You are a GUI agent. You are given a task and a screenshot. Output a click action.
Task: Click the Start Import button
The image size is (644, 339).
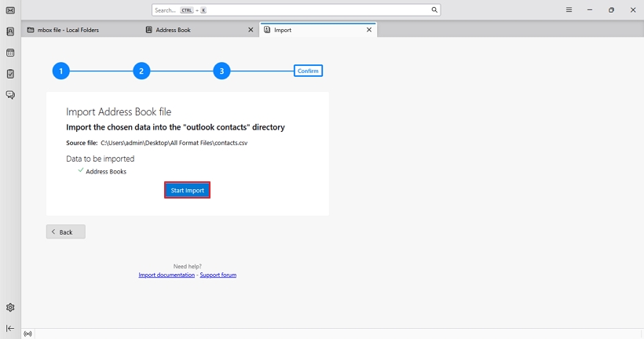click(187, 190)
